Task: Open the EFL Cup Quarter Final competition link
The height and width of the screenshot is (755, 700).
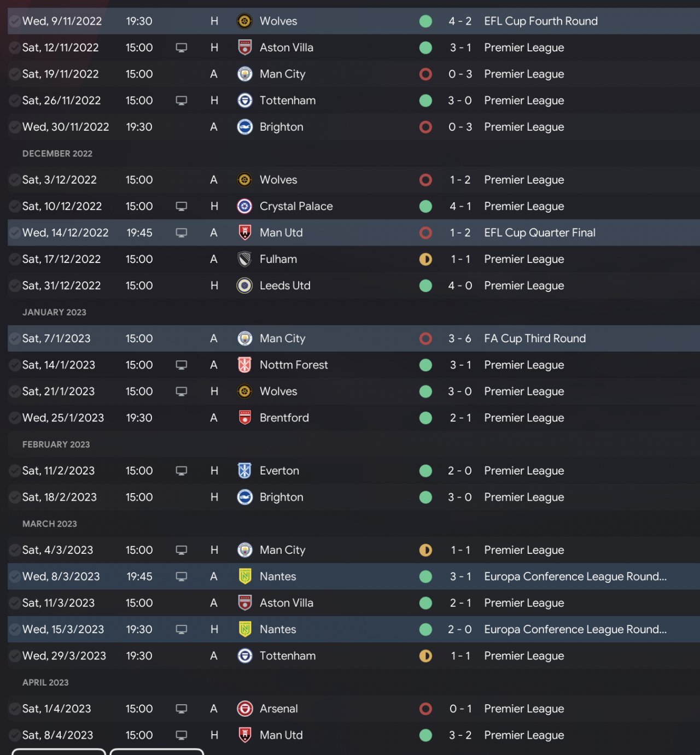Action: [539, 233]
